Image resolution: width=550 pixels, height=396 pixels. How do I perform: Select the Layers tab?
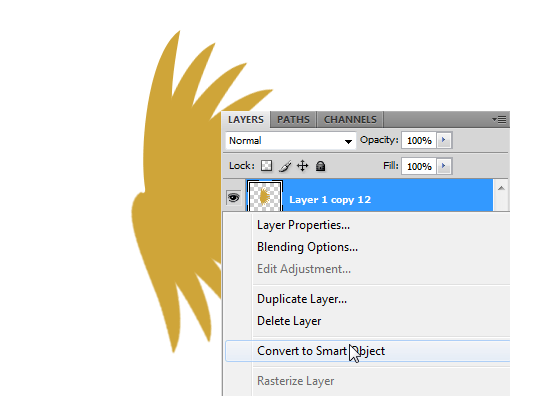[x=246, y=120]
